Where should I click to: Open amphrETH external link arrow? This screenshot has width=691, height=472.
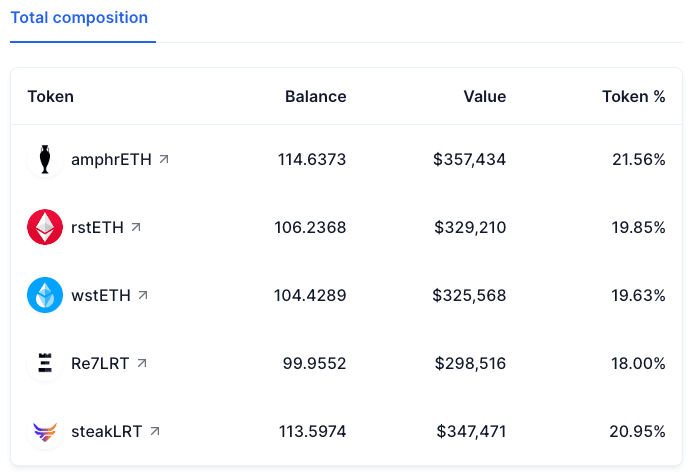pyautogui.click(x=164, y=159)
